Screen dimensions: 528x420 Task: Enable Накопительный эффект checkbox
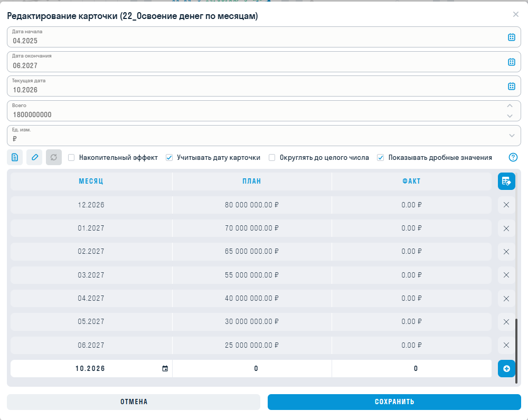[71, 157]
